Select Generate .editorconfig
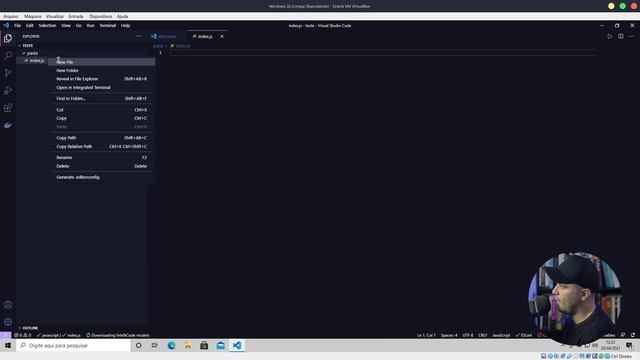 (x=102, y=177)
